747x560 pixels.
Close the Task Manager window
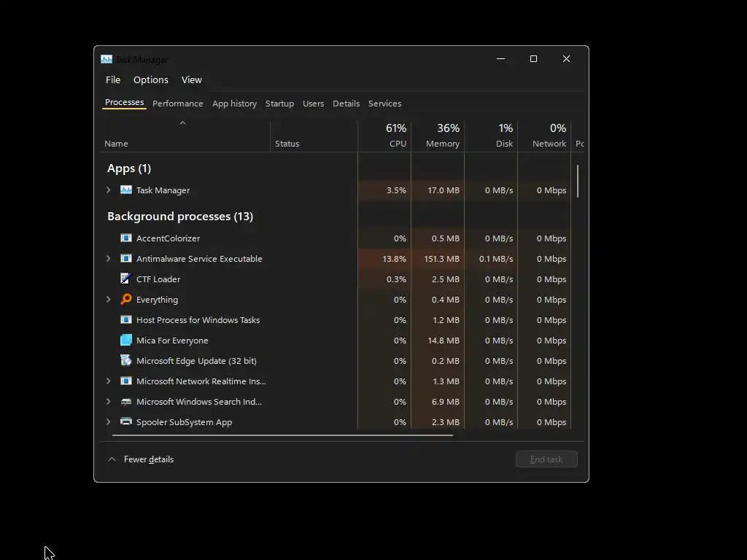click(566, 58)
